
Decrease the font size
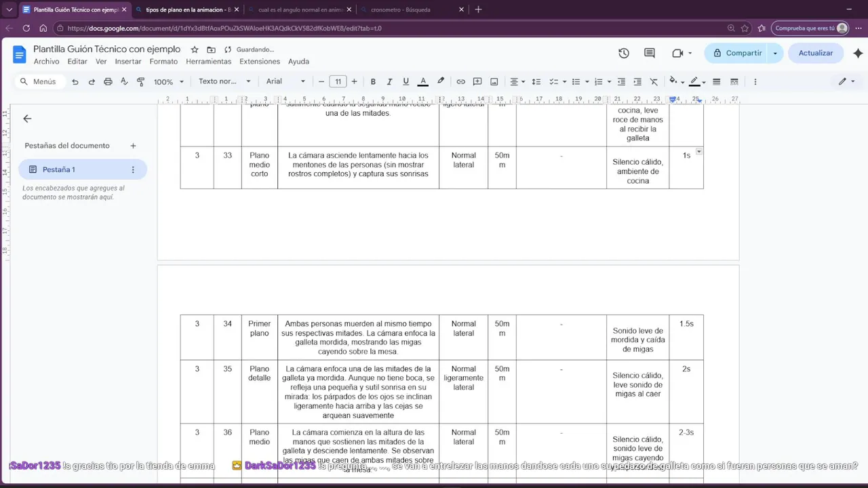tap(321, 81)
